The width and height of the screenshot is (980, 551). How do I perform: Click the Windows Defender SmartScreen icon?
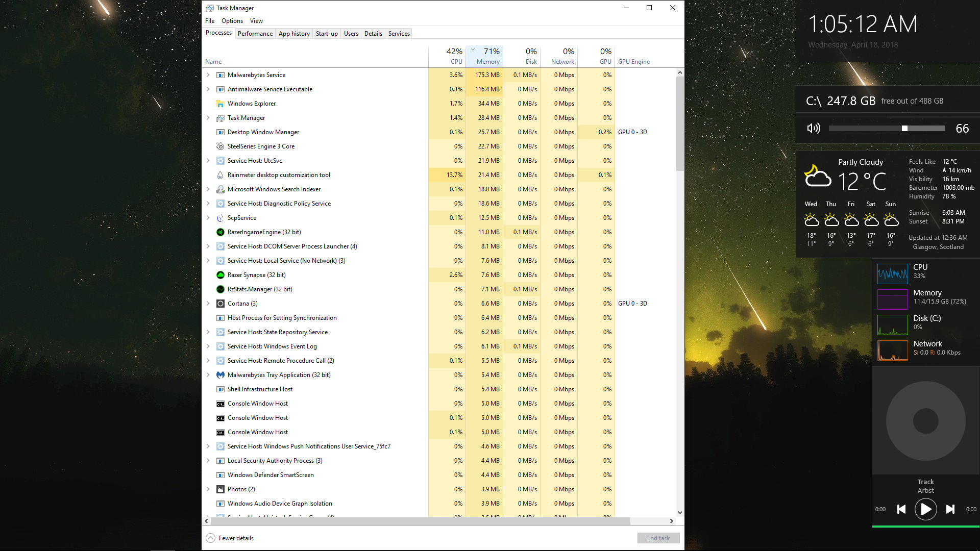(x=220, y=475)
